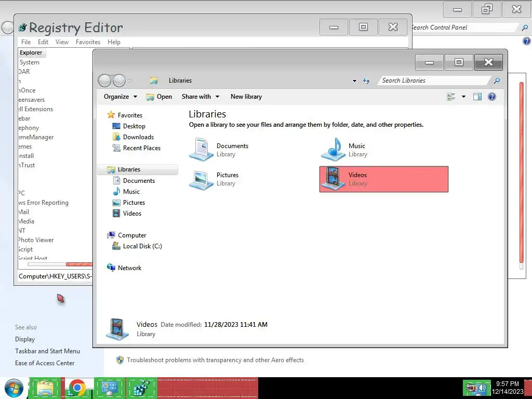The width and height of the screenshot is (532, 399).
Task: Open Favorites menu in Registry Editor
Action: (x=88, y=42)
